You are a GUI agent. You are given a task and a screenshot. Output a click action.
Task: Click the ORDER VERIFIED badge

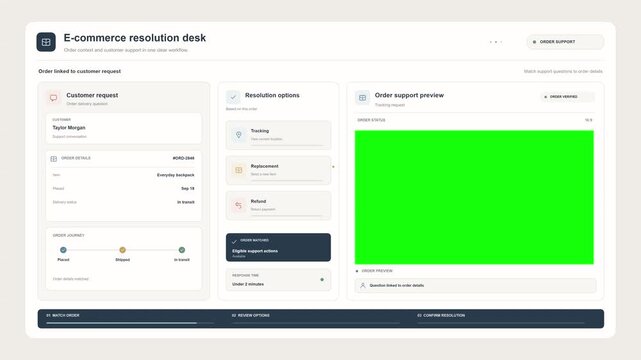click(x=567, y=97)
